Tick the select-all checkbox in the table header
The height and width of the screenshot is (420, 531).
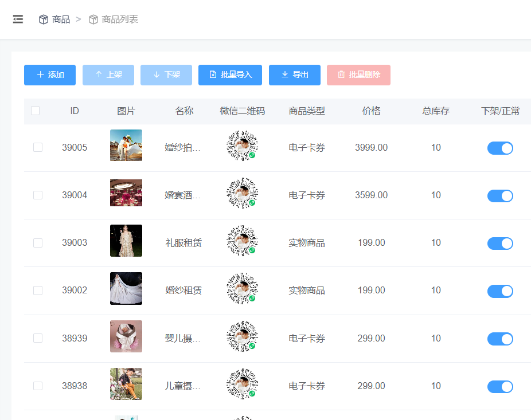pyautogui.click(x=35, y=111)
